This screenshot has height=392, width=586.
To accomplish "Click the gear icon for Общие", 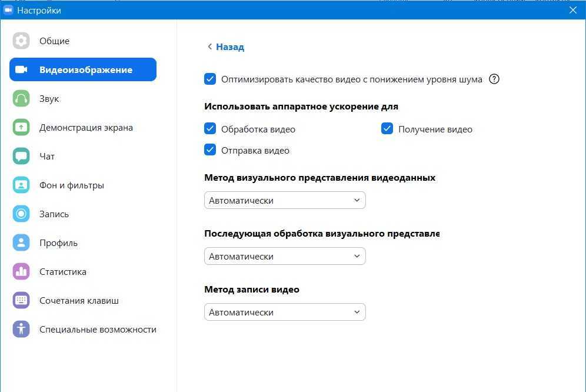I will [x=21, y=41].
